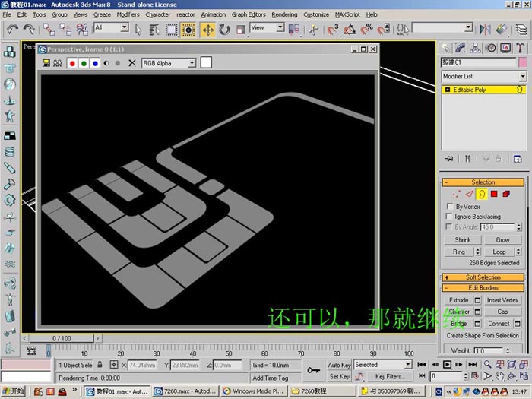Click the Grow selection button
Viewport: 532px width, 399px height.
[503, 240]
